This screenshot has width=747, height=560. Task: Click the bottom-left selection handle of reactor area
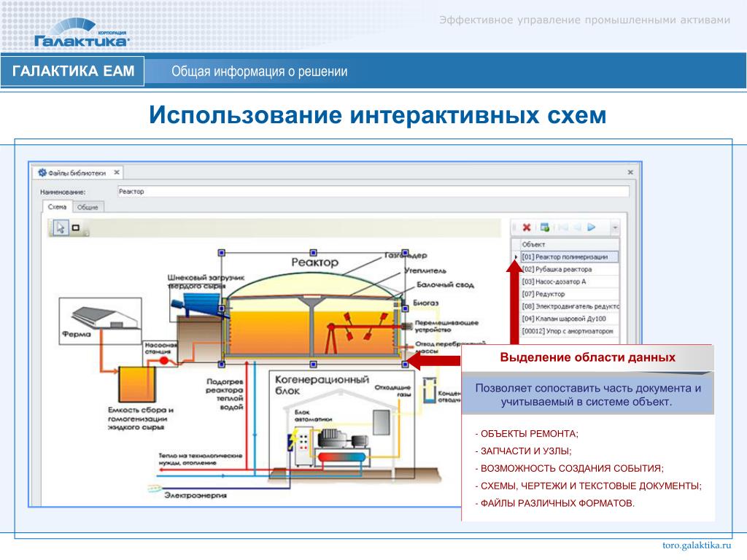click(x=222, y=365)
